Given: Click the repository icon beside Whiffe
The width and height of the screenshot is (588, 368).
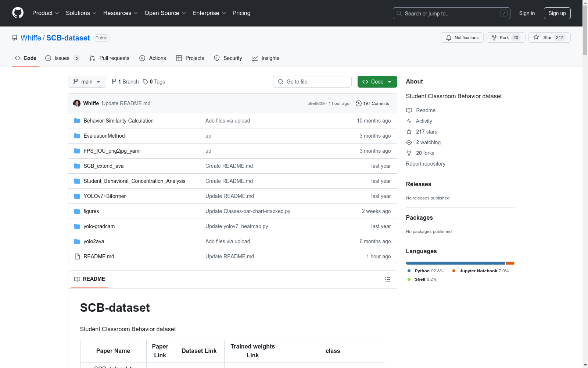Looking at the screenshot, I should coord(15,38).
